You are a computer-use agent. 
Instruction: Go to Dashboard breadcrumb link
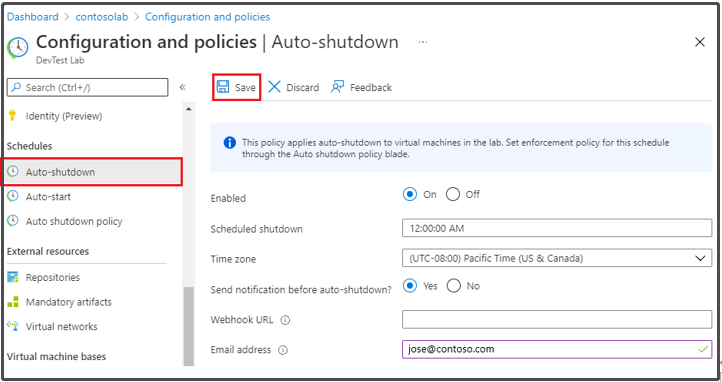tap(32, 17)
